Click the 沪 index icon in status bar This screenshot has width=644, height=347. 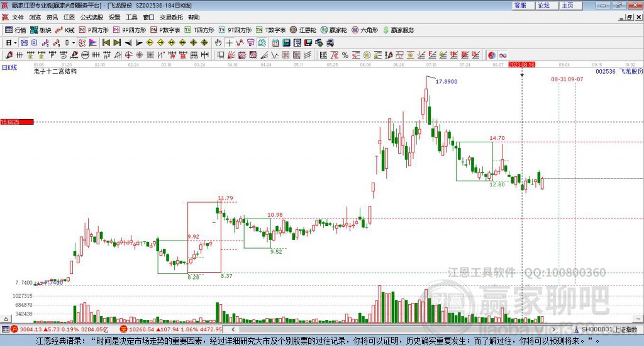click(x=14, y=329)
